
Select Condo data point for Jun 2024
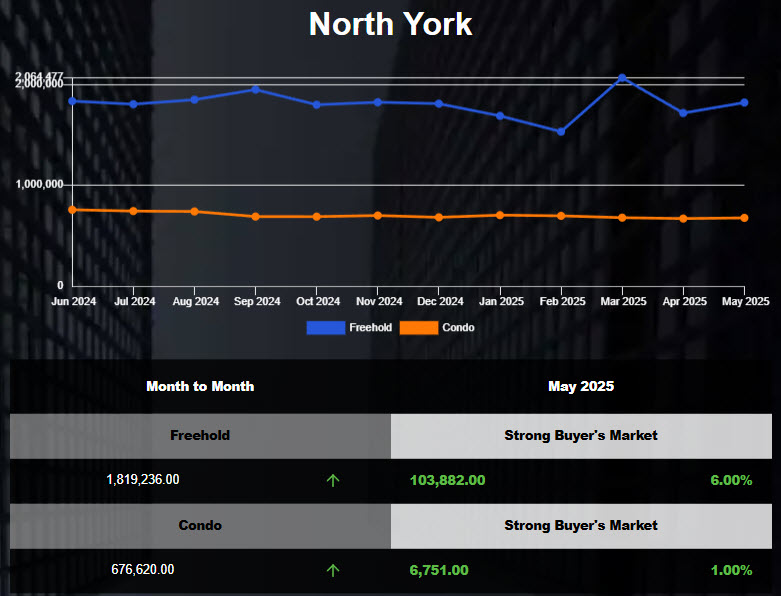[x=72, y=209]
